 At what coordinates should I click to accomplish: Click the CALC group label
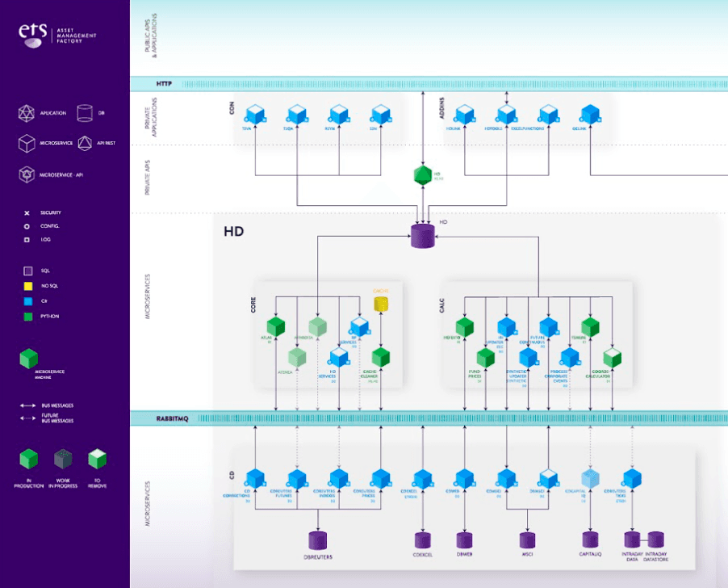point(442,305)
